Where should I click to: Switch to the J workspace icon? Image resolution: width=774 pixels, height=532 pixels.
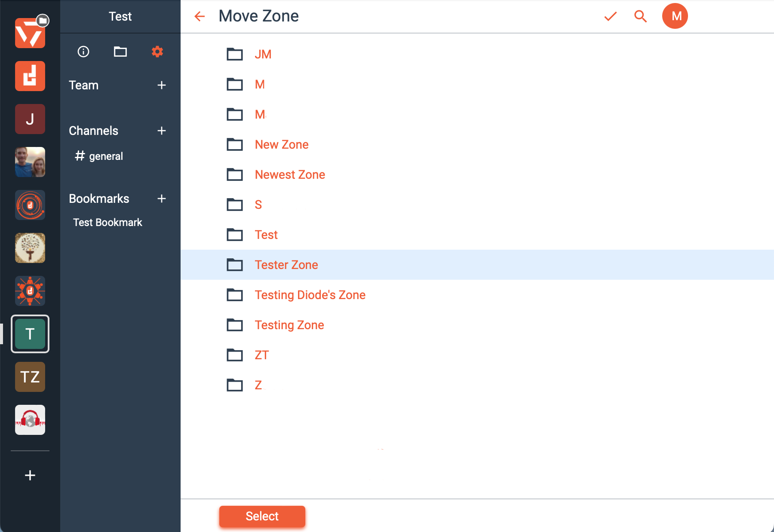(x=30, y=119)
